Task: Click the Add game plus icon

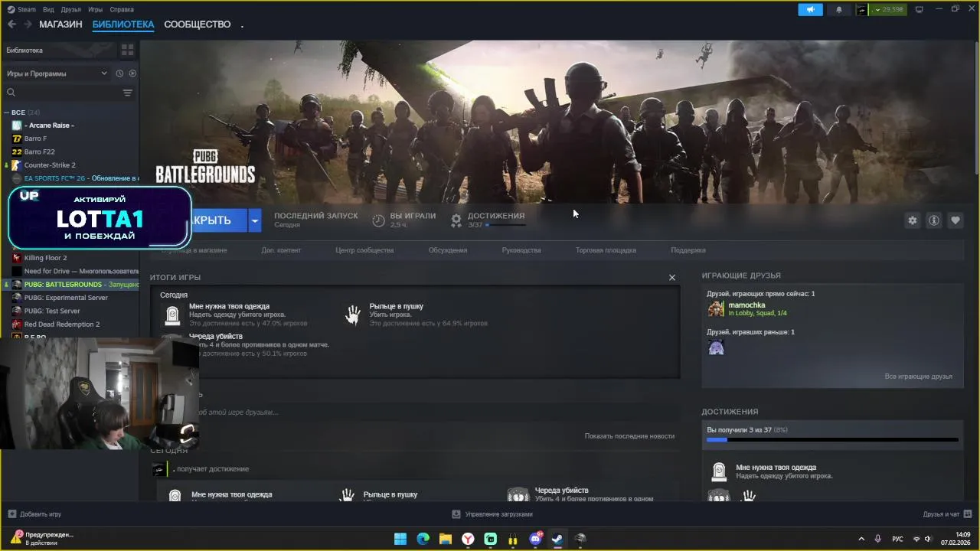Action: coord(11,514)
